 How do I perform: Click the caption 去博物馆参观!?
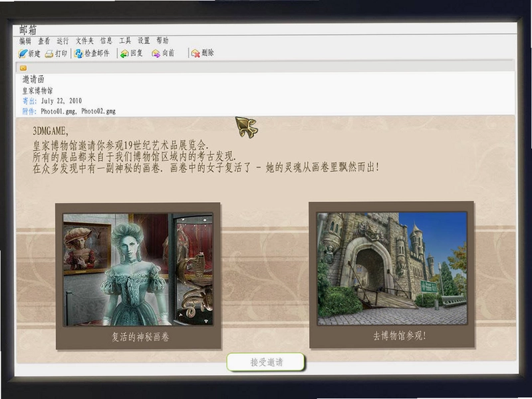coord(400,336)
